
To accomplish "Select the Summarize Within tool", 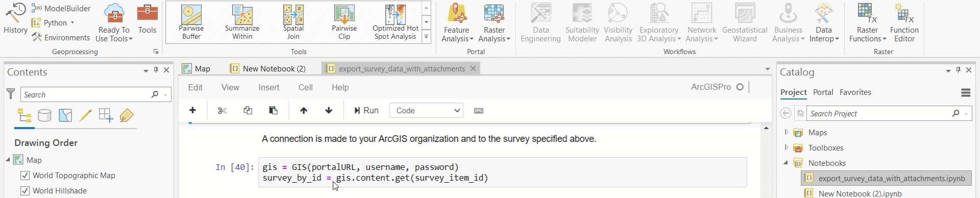I will tap(242, 22).
